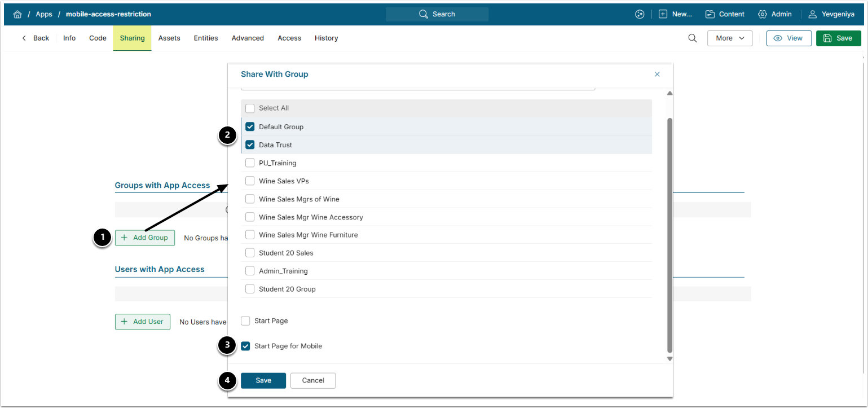
Task: Click the search icon beside More button
Action: (x=692, y=38)
